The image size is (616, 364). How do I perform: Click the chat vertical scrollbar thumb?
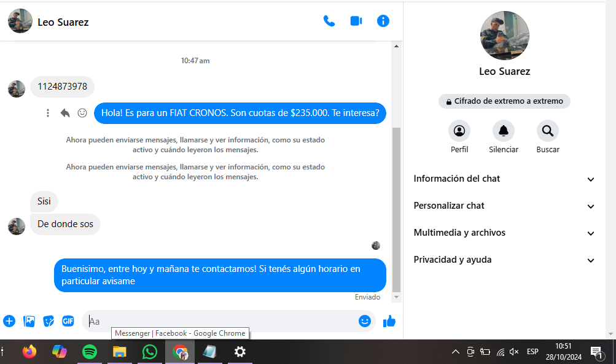396,210
